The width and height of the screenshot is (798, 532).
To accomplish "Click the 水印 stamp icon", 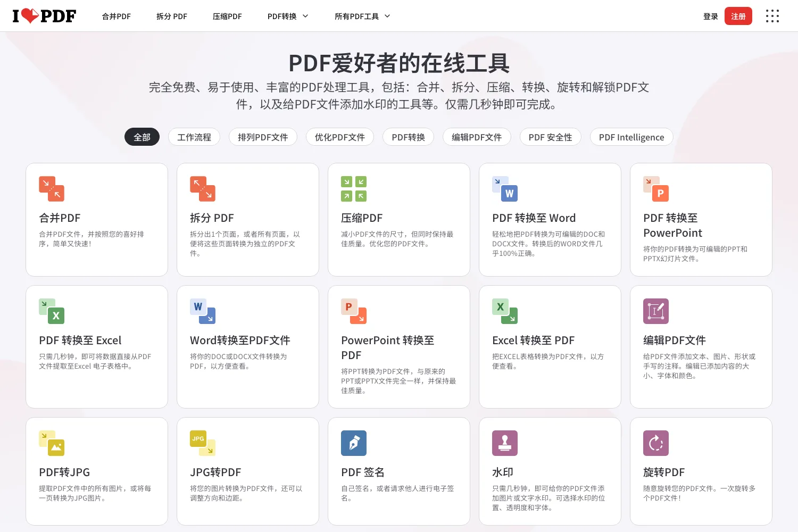I will click(x=505, y=443).
